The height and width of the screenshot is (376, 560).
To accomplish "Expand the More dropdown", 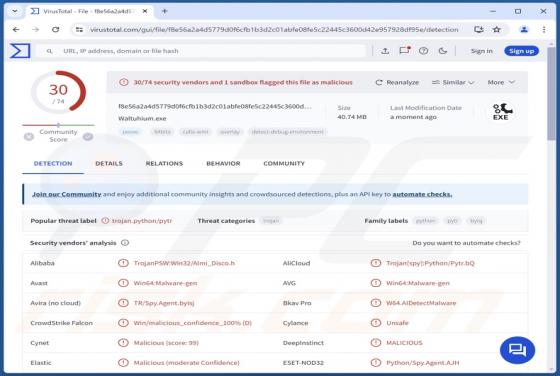I will point(501,82).
